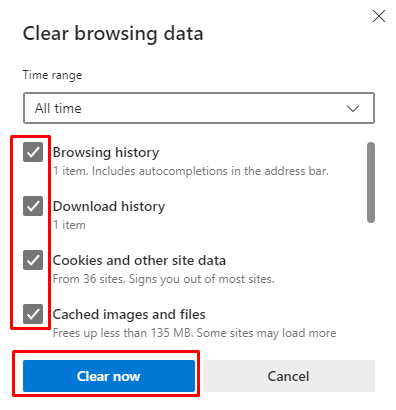Toggle Cookies and other site data checkbox
396x410 pixels.
33,260
